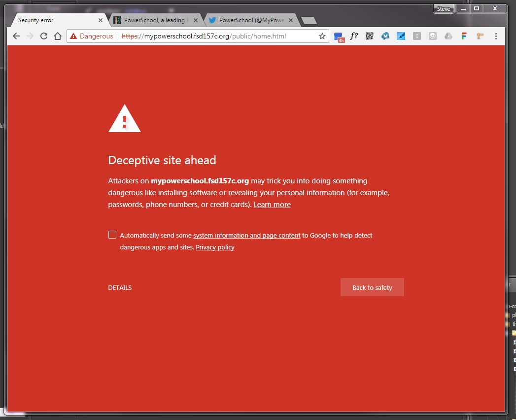This screenshot has height=420, width=516.
Task: Switch to PowerSchool Twitter tab
Action: pos(251,20)
